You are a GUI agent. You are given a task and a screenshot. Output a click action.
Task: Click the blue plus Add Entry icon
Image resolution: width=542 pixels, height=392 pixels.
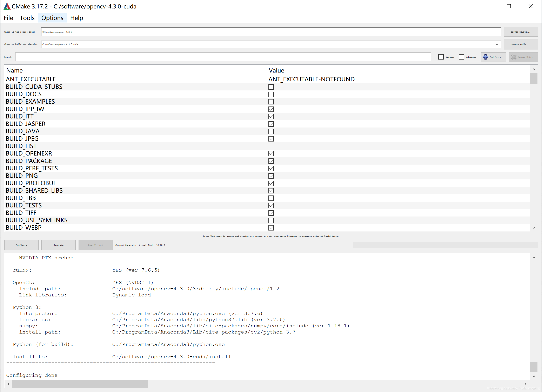pyautogui.click(x=485, y=57)
